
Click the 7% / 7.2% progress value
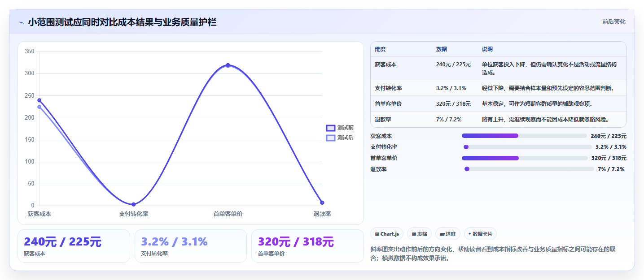coord(611,169)
